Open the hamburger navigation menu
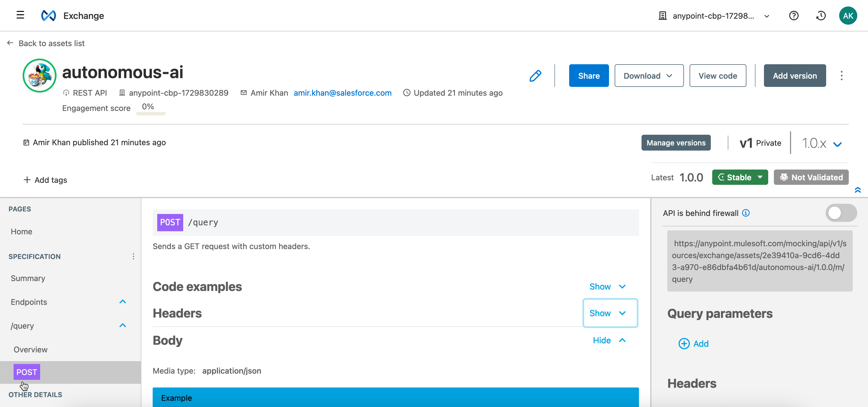This screenshot has height=407, width=868. click(20, 15)
